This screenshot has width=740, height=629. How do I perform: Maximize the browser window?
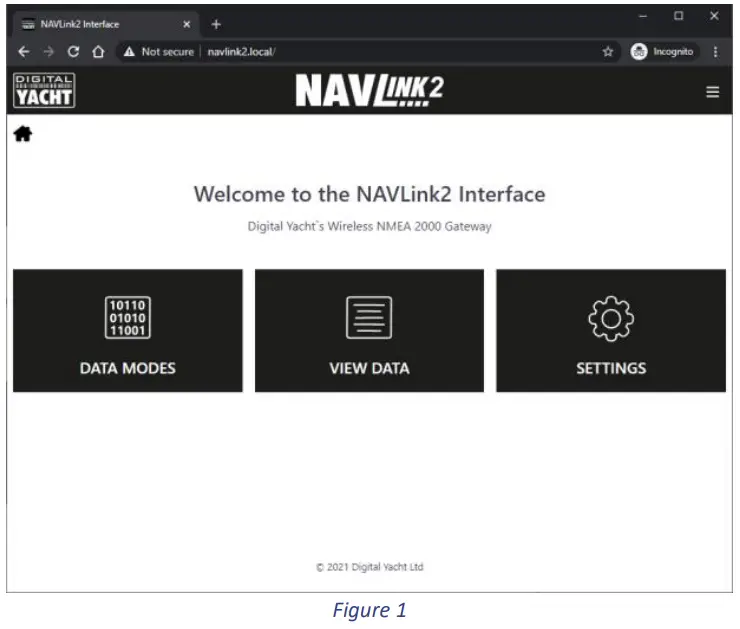[679, 16]
